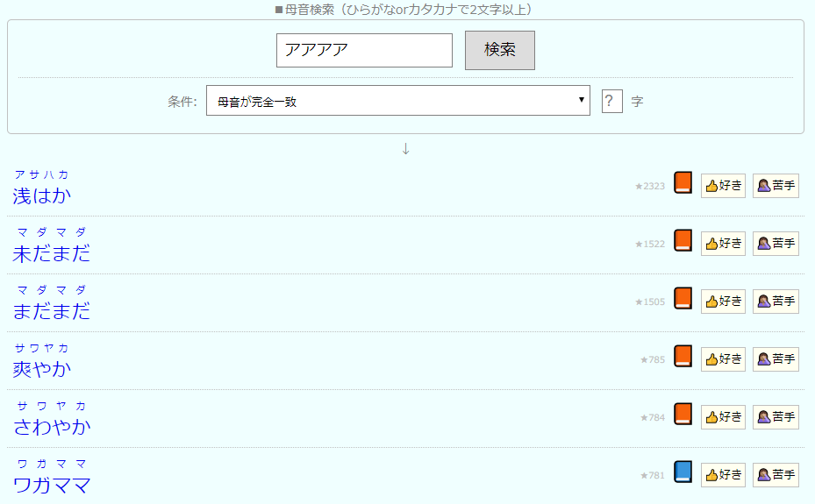Focus the vowel search field containing アアアア
The width and height of the screenshot is (815, 504).
(364, 50)
